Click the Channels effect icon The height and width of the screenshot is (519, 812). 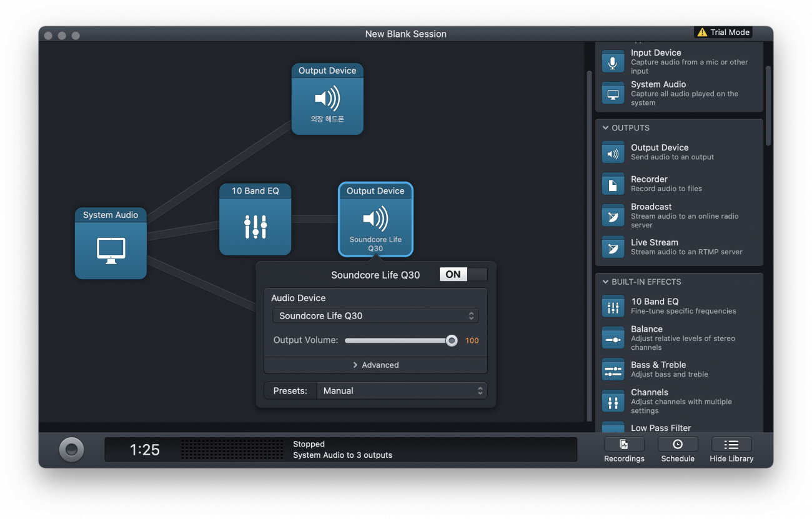pyautogui.click(x=613, y=402)
